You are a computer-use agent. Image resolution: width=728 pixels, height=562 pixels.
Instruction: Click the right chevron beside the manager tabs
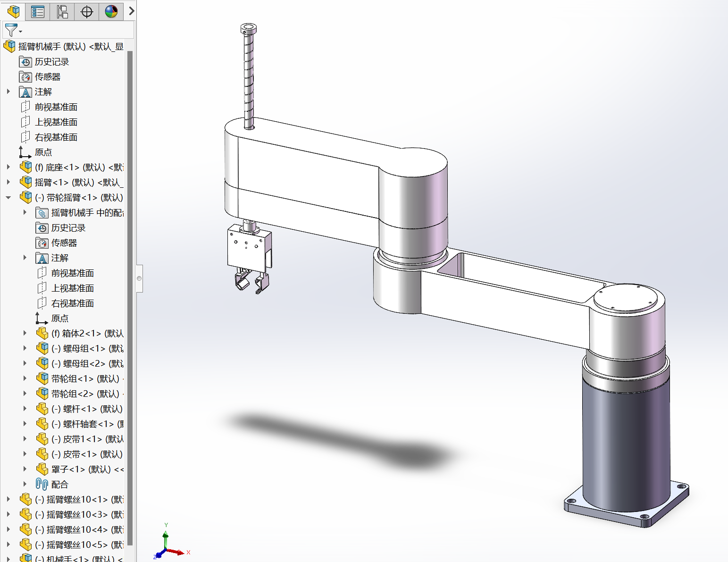pyautogui.click(x=132, y=11)
